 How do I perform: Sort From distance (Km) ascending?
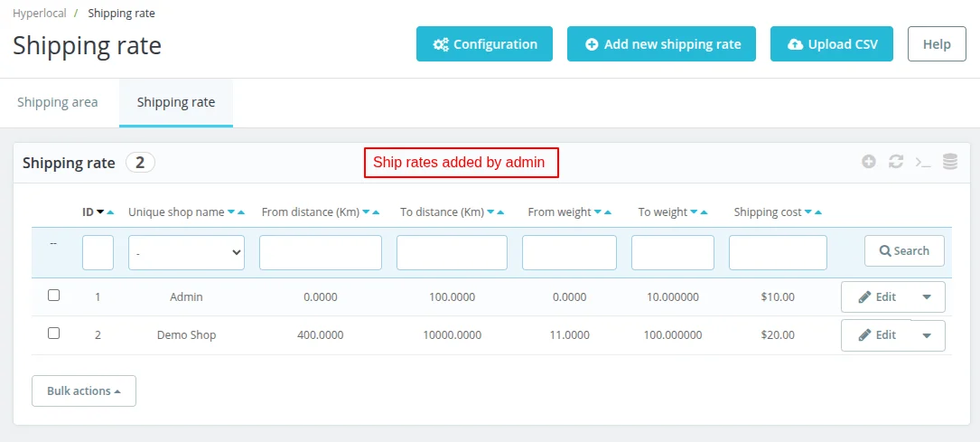click(x=377, y=212)
